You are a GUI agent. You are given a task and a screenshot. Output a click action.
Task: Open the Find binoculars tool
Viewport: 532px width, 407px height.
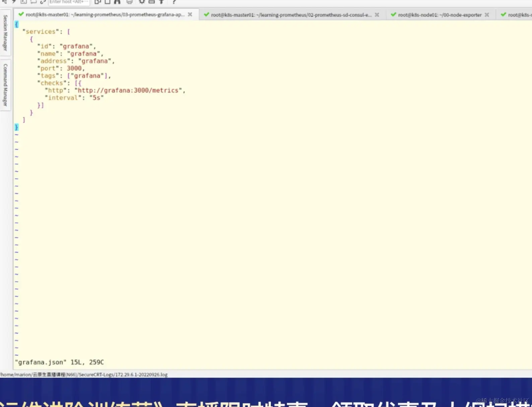tap(117, 2)
